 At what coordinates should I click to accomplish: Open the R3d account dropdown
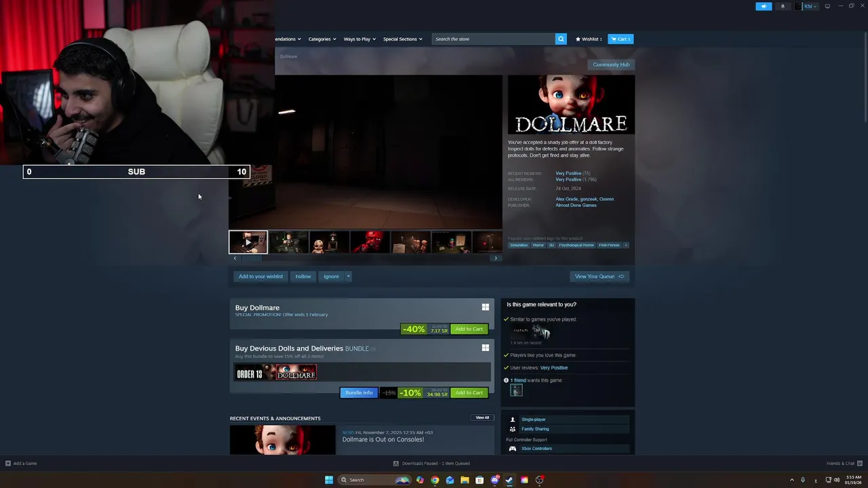click(807, 6)
